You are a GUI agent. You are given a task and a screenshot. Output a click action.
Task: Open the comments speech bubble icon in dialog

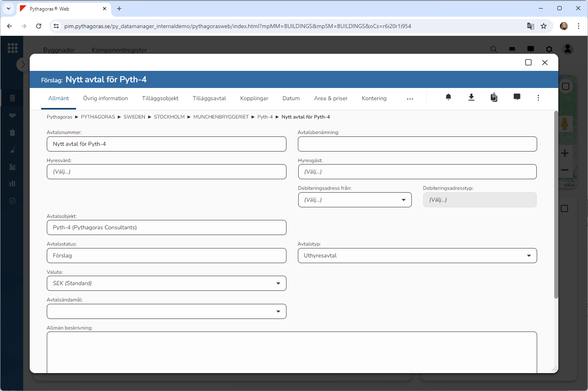(x=517, y=97)
